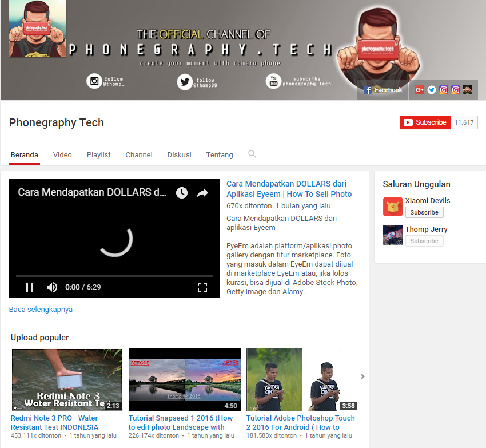Go to the Channel tab
Viewport: 486px width, 448px height.
139,155
